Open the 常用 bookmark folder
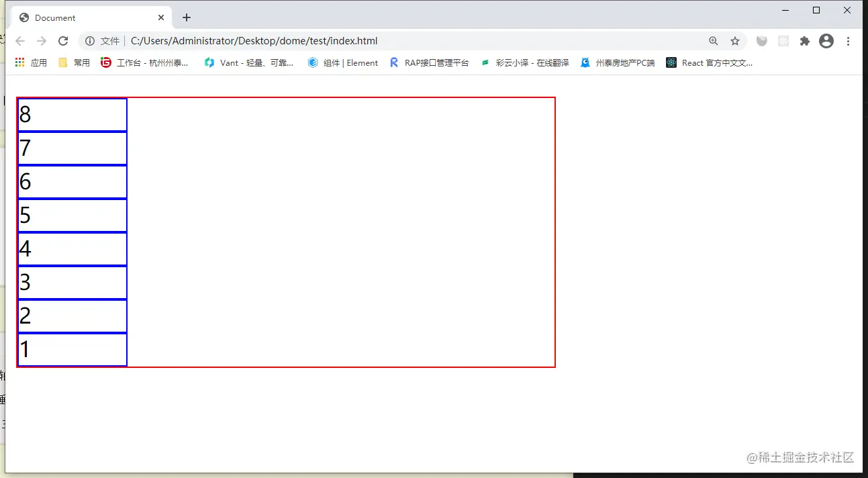The width and height of the screenshot is (868, 478). pyautogui.click(x=74, y=62)
